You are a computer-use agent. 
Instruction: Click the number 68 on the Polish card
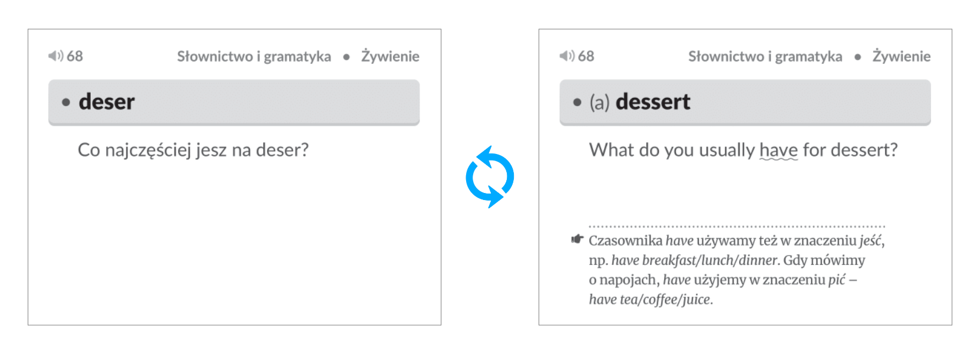click(75, 56)
